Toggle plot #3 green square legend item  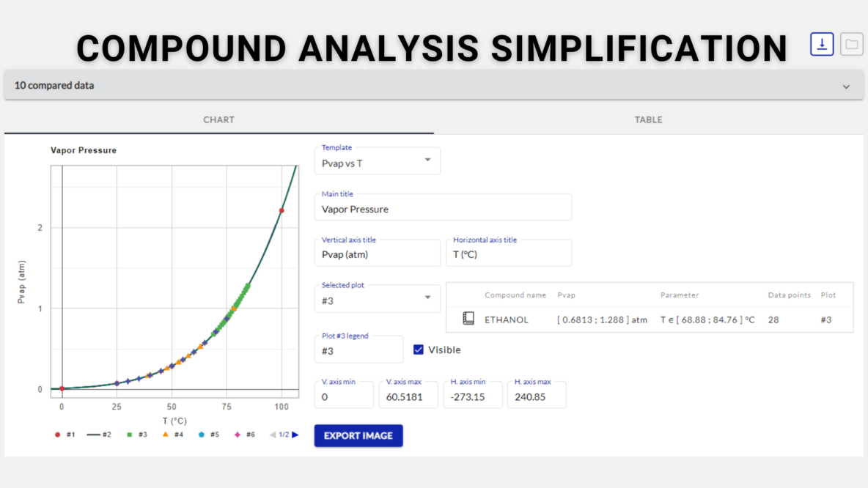(136, 435)
